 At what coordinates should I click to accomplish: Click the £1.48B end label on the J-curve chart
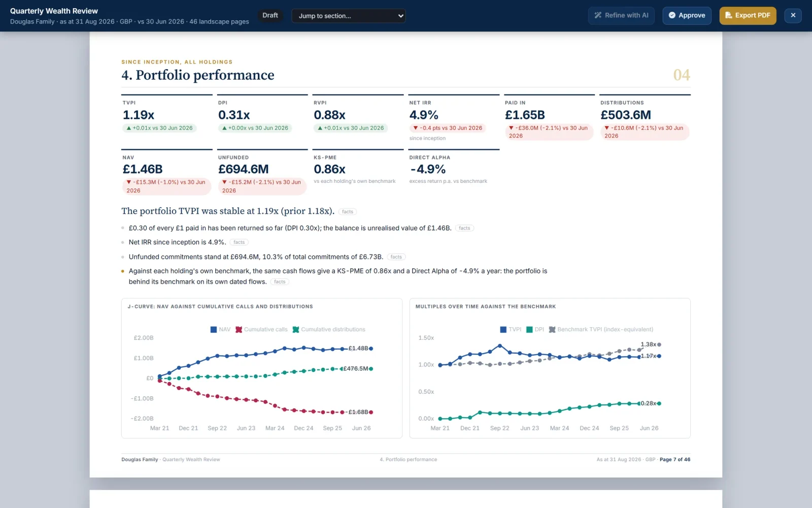tap(358, 348)
